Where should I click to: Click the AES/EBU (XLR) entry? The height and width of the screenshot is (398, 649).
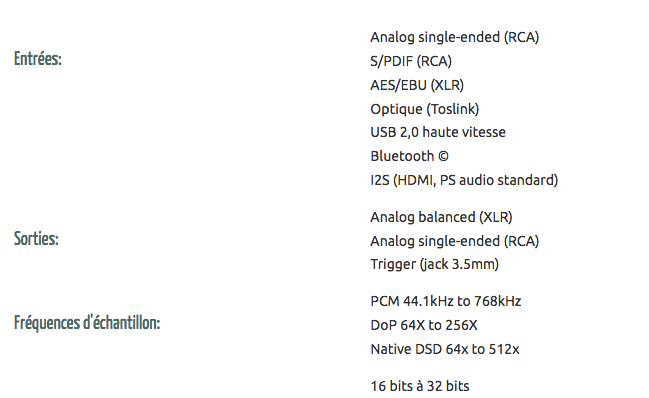[x=417, y=85]
